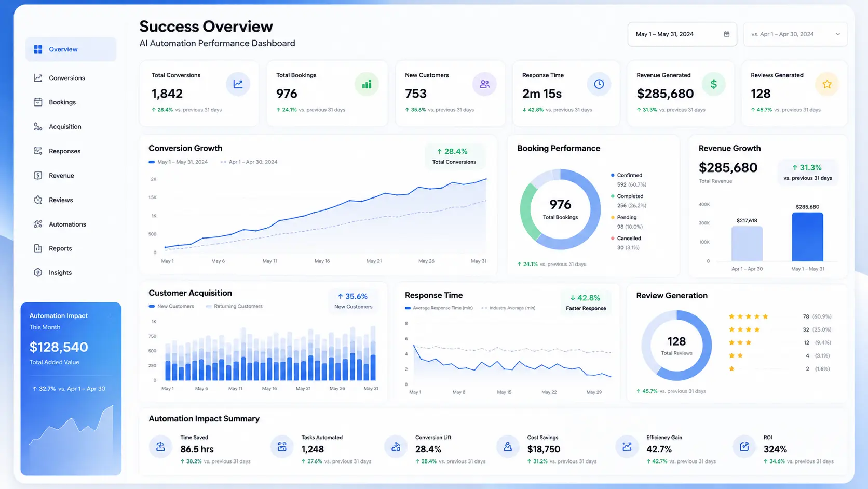Click the five-star rating row
The width and height of the screenshot is (868, 489).
point(780,316)
